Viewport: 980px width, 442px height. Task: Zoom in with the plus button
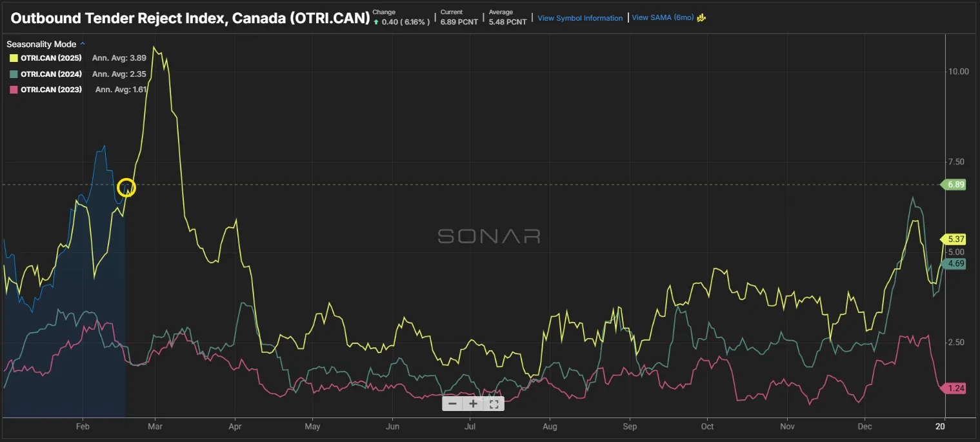[x=473, y=404]
